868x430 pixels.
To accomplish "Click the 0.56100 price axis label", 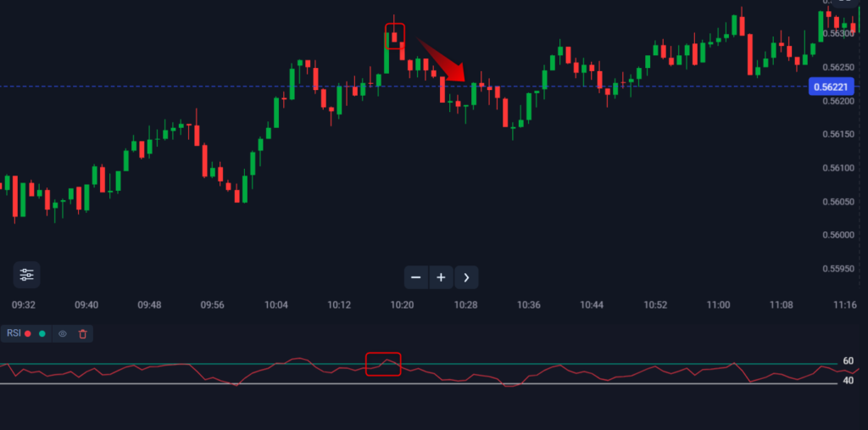I will tap(838, 168).
